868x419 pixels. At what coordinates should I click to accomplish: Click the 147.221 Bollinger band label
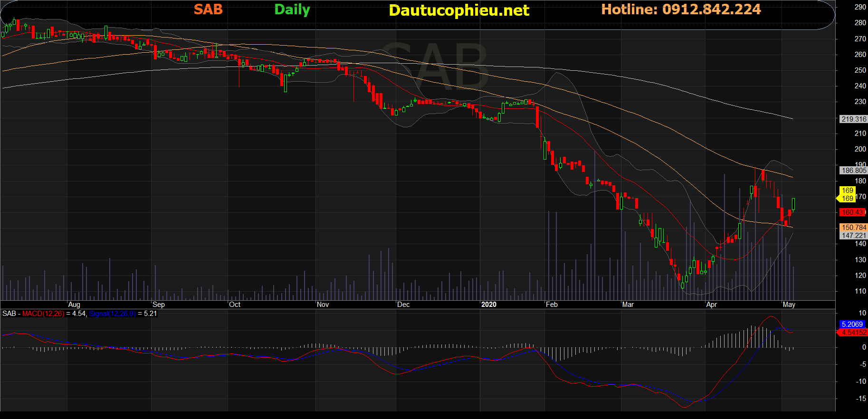(x=854, y=236)
